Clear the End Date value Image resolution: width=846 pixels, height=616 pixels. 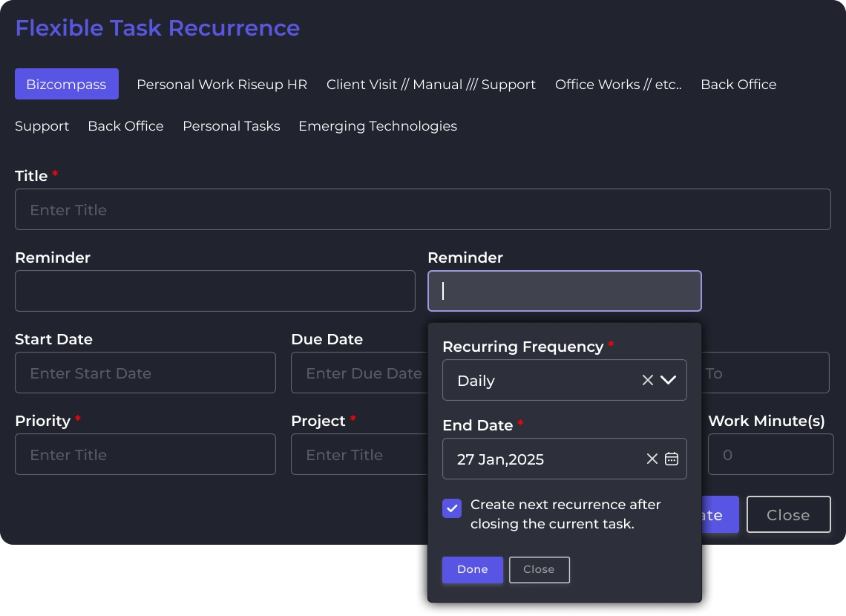tap(652, 459)
